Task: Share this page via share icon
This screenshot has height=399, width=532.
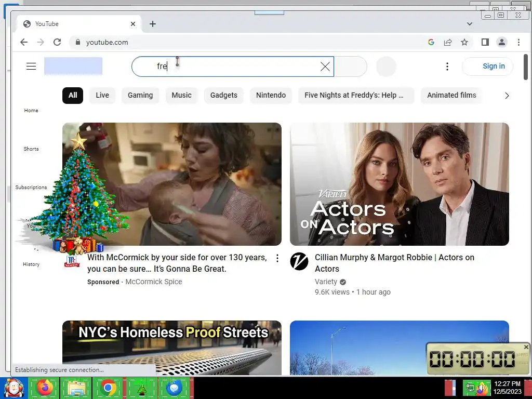Action: tap(448, 42)
